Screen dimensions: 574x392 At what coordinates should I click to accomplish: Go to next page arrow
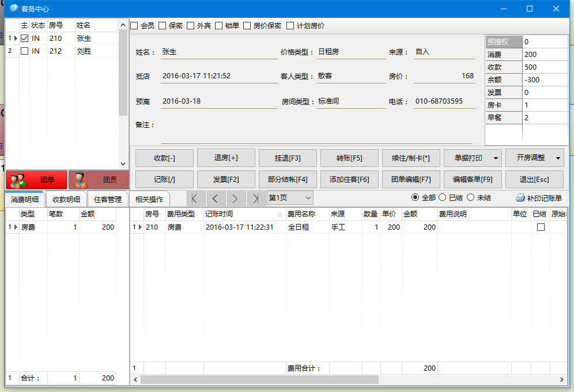[236, 199]
